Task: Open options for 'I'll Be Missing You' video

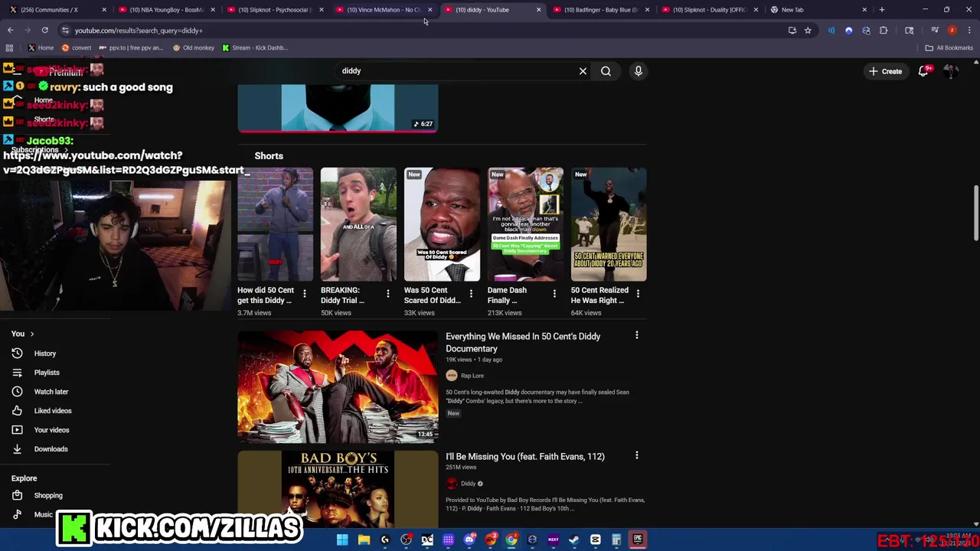Action: coord(636,455)
